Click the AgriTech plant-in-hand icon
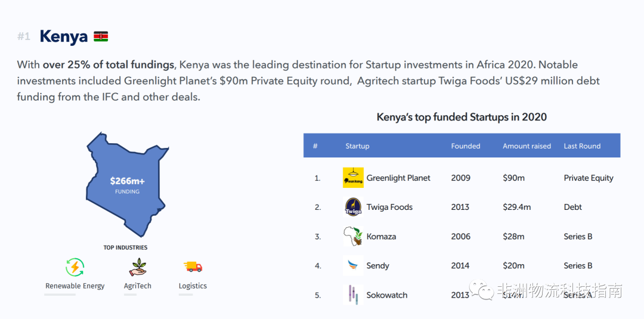 click(x=138, y=267)
